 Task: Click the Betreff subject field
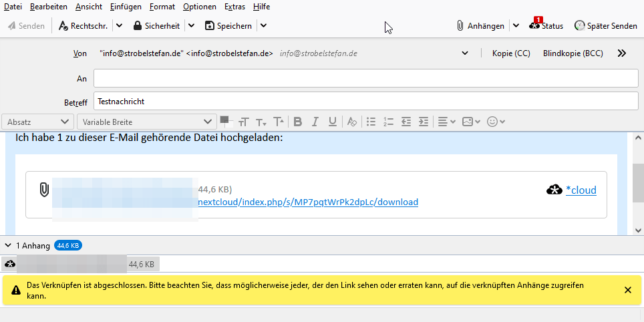[x=366, y=101]
